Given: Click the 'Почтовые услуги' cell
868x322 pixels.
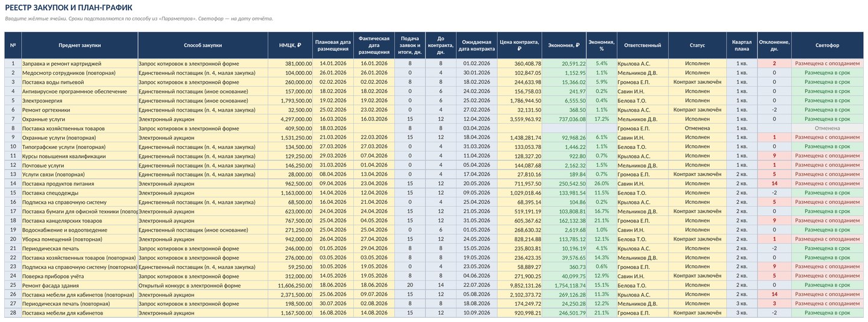Looking at the screenshot, I should (x=80, y=165).
